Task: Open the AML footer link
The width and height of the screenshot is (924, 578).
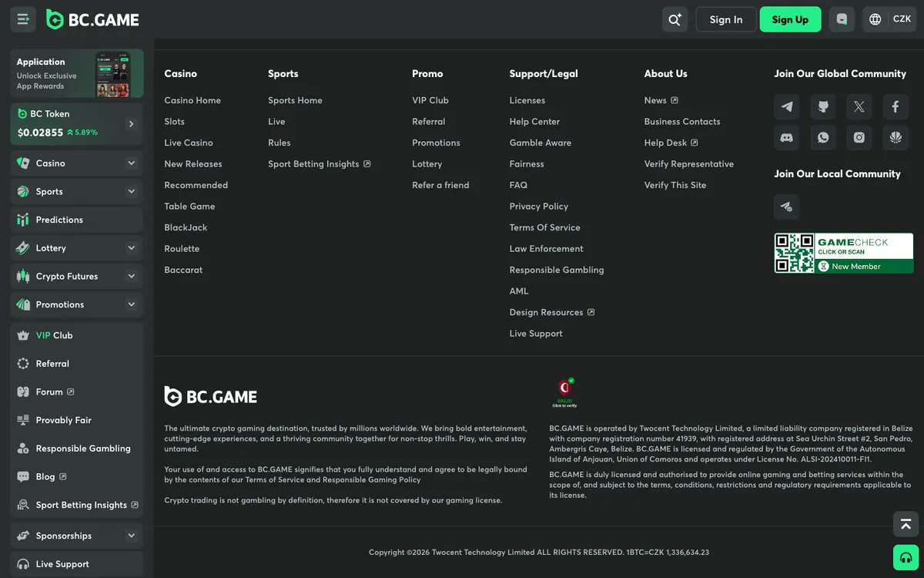Action: pyautogui.click(x=519, y=291)
